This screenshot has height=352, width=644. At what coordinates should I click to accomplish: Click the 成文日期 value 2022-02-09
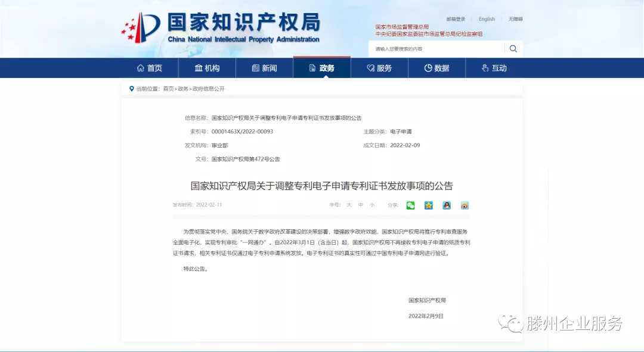405,145
